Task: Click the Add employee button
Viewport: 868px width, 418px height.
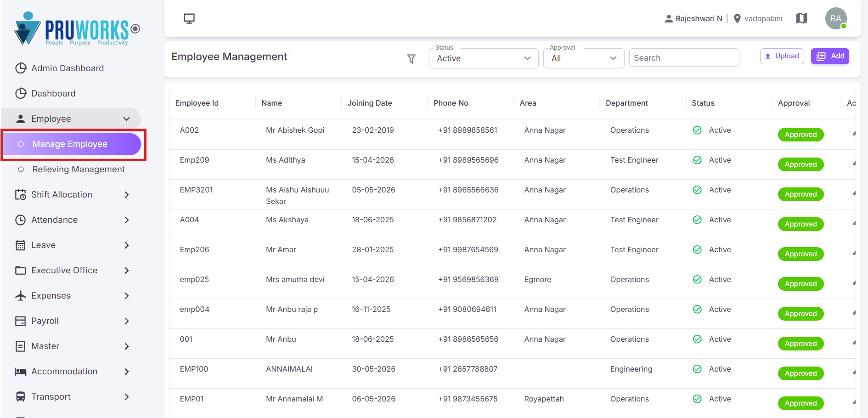Action: point(830,56)
